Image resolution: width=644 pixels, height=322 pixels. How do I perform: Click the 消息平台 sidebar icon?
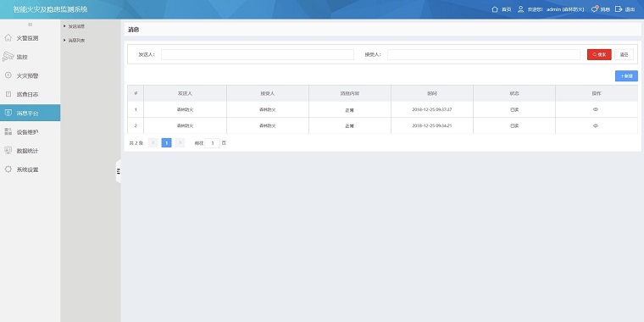click(8, 113)
